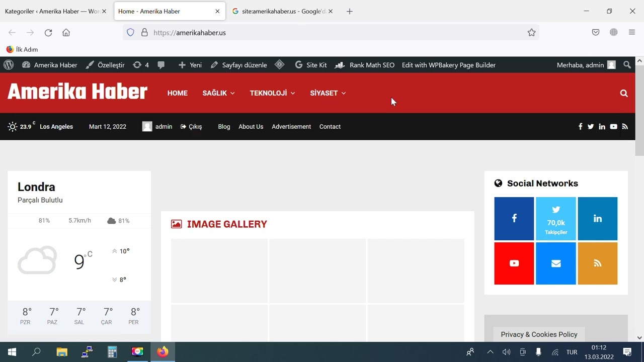The width and height of the screenshot is (644, 362).
Task: Open the Contact link
Action: coord(330,127)
